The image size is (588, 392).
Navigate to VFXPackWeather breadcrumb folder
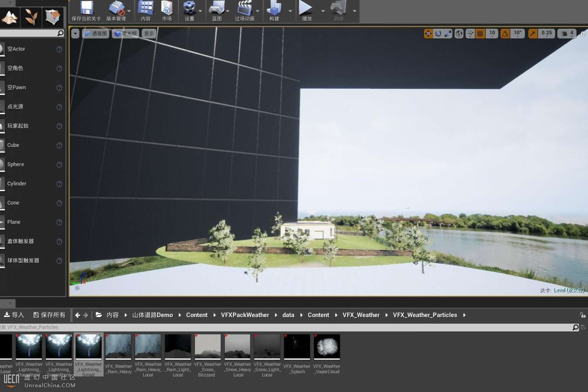coord(245,315)
